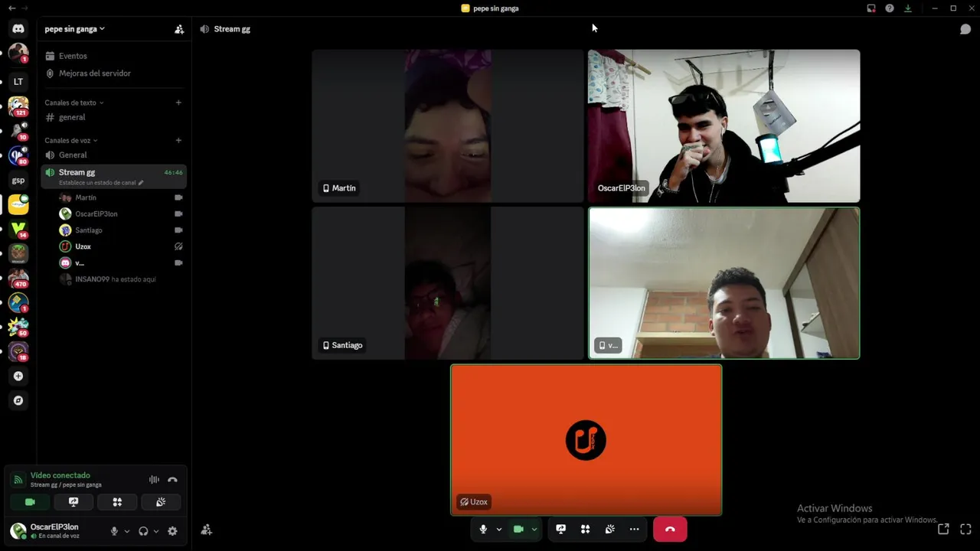
Task: Open Mejoras del servidor
Action: [x=113, y=73]
